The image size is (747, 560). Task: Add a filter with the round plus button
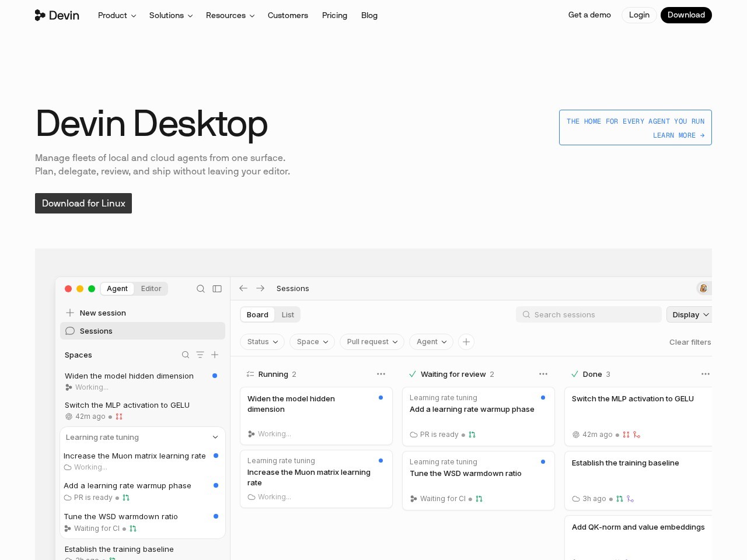tap(466, 342)
